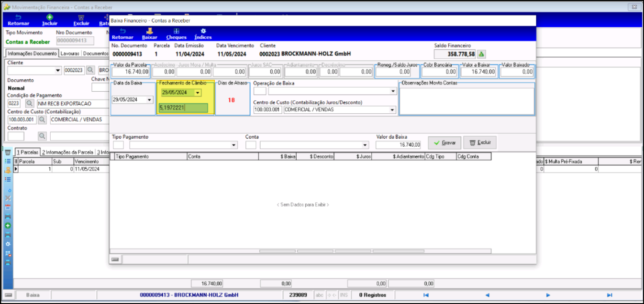Click the Gravar button
Image resolution: width=644 pixels, height=304 pixels.
[x=444, y=142]
